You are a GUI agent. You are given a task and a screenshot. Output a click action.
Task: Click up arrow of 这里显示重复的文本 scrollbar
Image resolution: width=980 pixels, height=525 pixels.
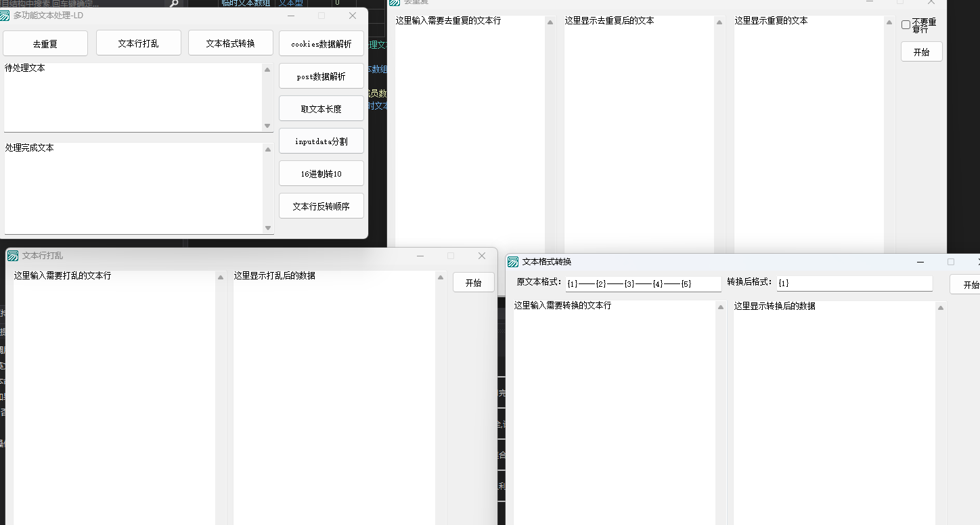(889, 22)
